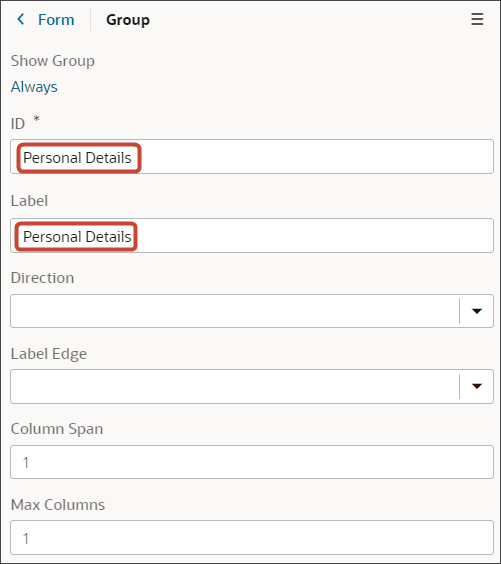This screenshot has width=501, height=564.
Task: Click the Label input containing Personal Details
Action: pos(252,236)
